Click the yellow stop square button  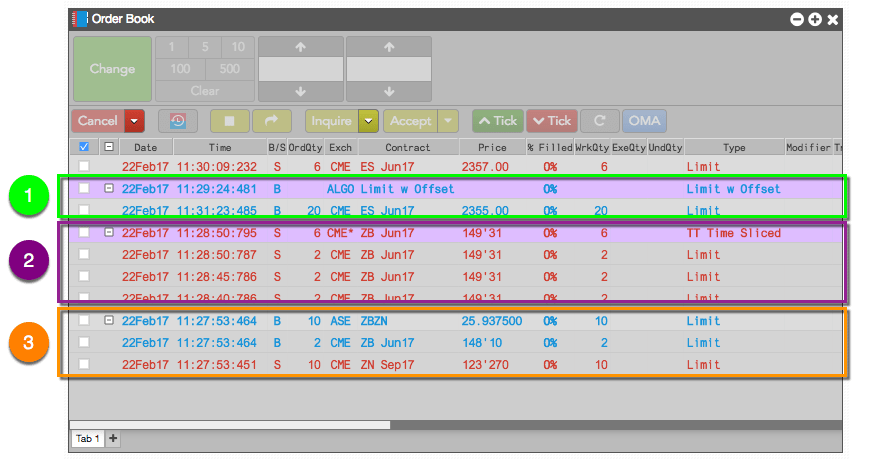[229, 121]
